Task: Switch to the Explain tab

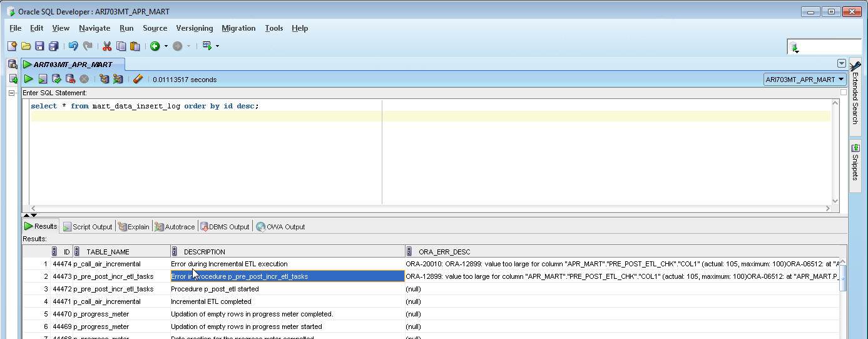Action: 134,227
